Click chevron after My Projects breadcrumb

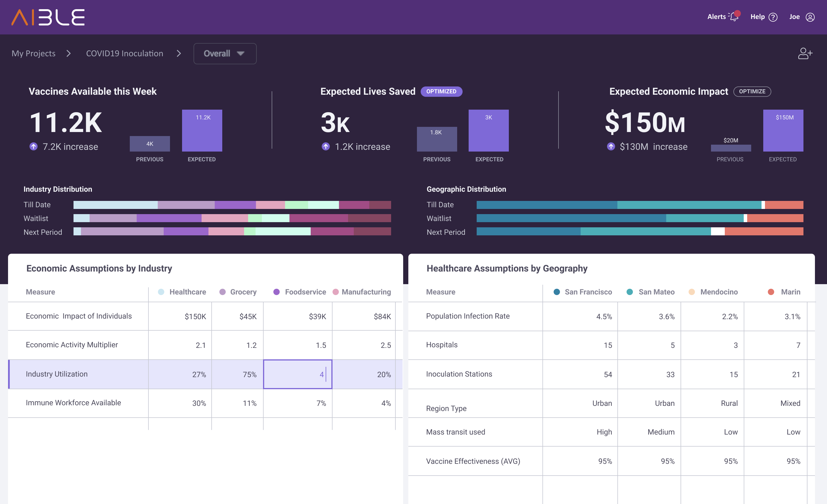click(68, 53)
